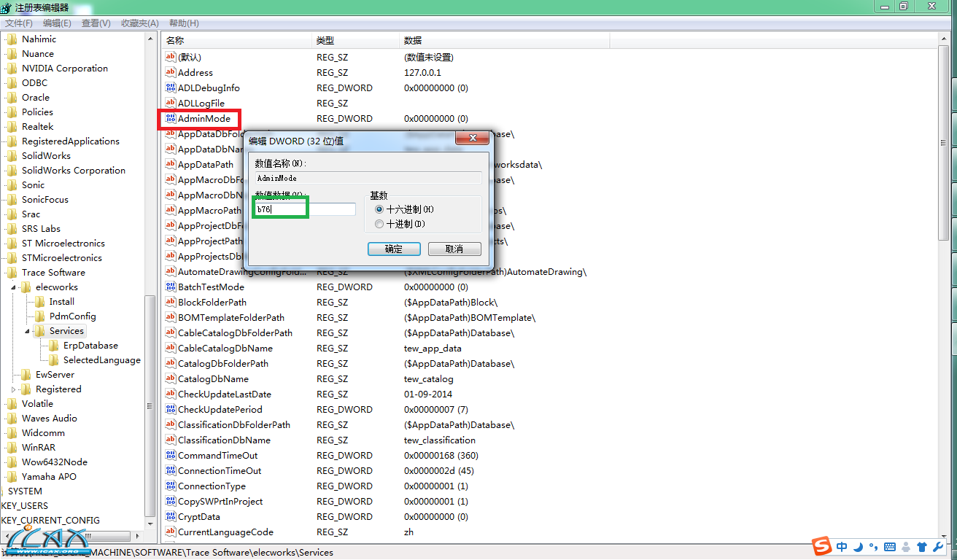Image resolution: width=957 pixels, height=560 pixels.
Task: Click the ADLDebugInfo DWORD value icon
Action: [171, 87]
